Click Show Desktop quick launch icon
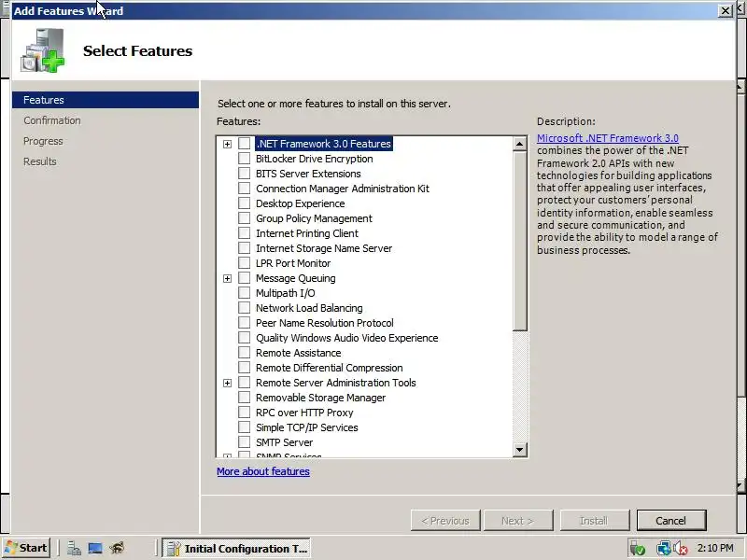747x560 pixels. (95, 548)
